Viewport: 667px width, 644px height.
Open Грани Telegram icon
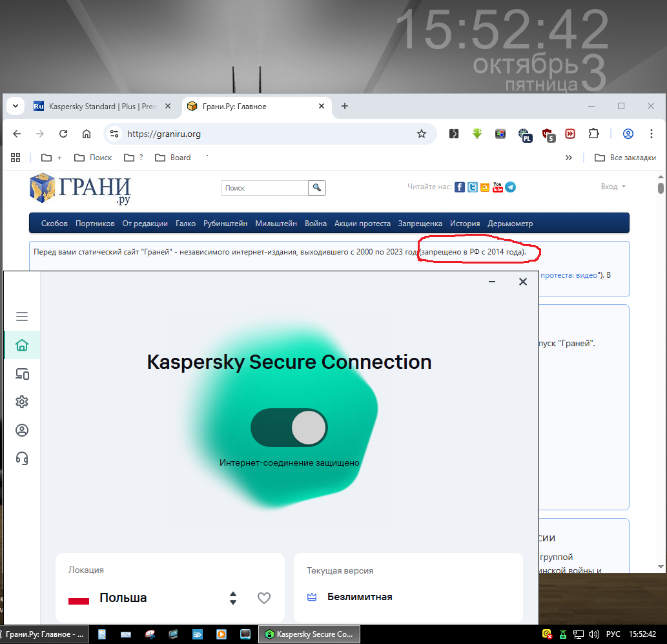511,187
